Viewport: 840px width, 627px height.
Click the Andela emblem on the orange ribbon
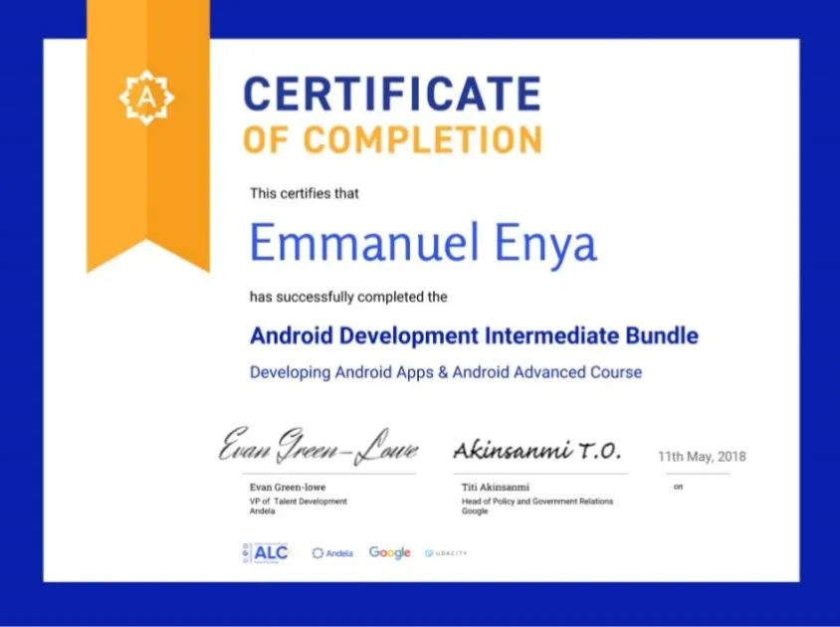146,98
